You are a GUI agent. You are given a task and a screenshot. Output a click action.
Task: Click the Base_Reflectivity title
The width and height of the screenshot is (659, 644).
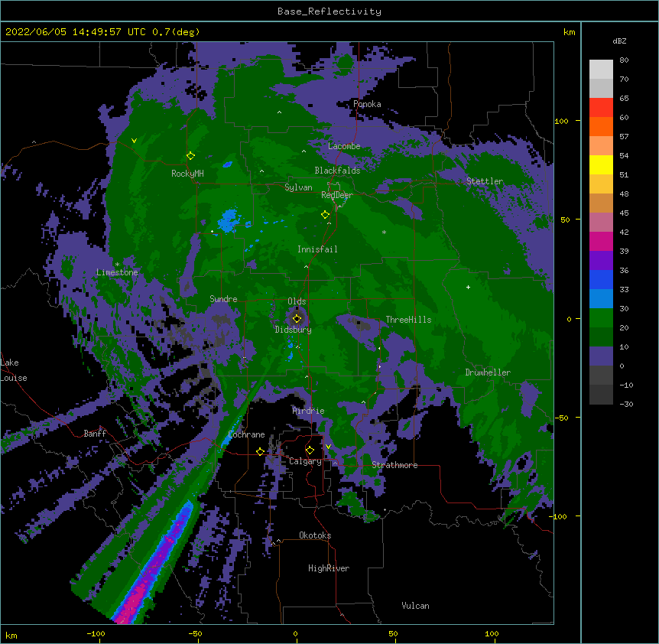329,11
